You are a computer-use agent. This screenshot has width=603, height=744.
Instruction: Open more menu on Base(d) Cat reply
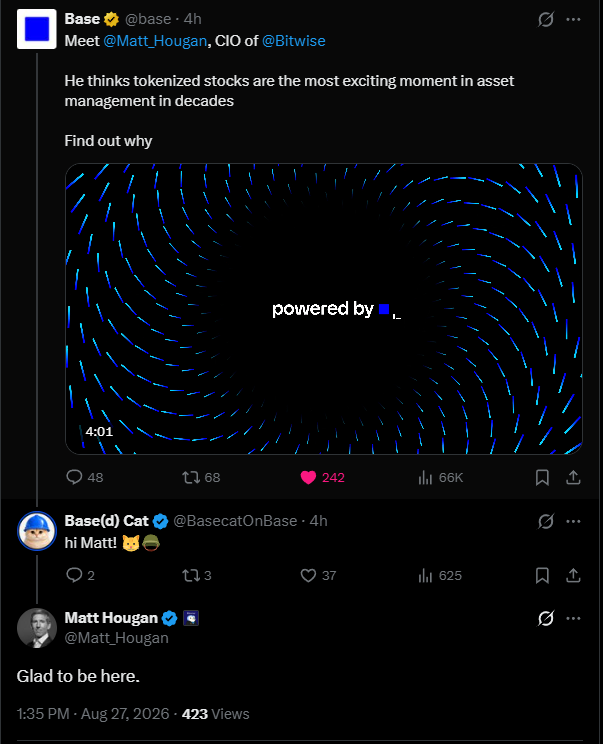tap(573, 521)
